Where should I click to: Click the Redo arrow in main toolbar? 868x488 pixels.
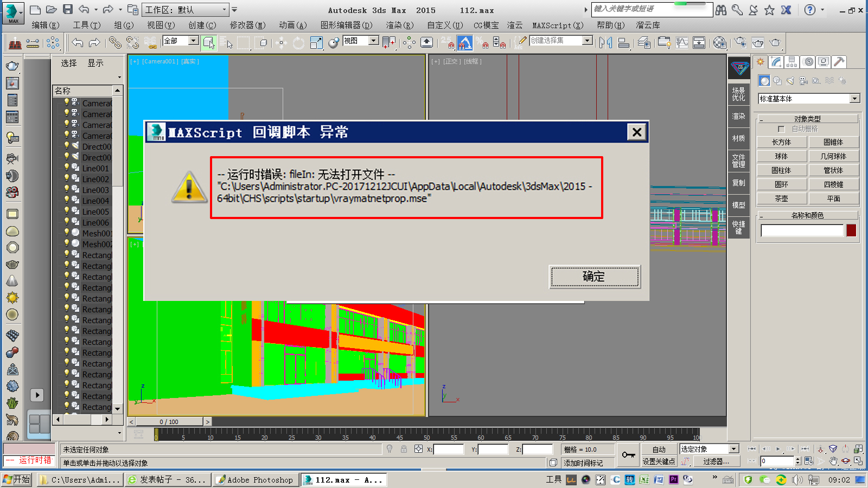[94, 42]
